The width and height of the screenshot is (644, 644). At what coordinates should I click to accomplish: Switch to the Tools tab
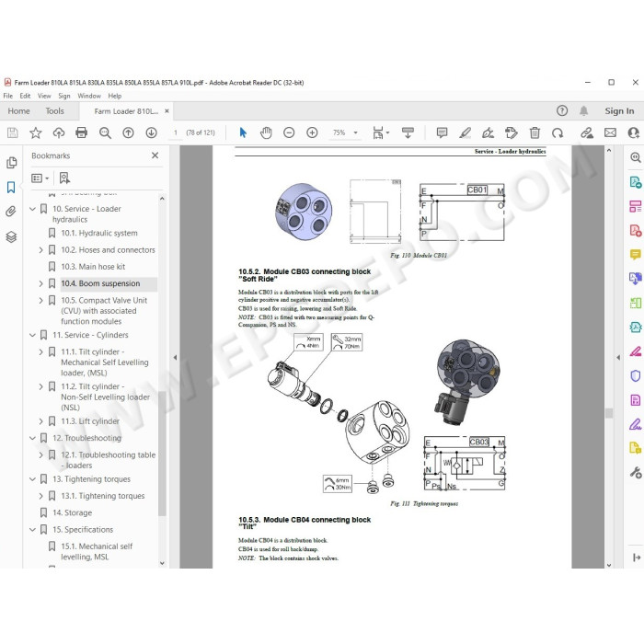click(x=54, y=111)
